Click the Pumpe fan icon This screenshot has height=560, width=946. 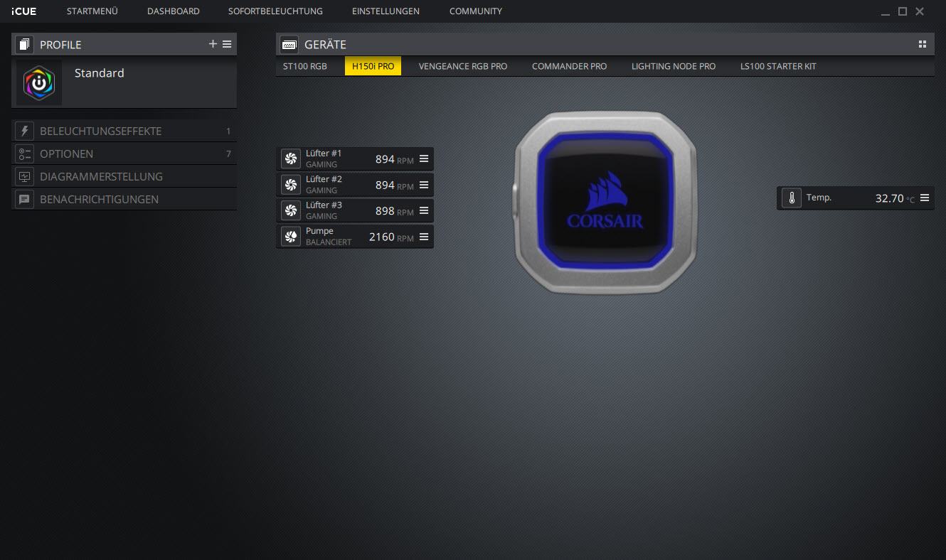click(x=290, y=236)
